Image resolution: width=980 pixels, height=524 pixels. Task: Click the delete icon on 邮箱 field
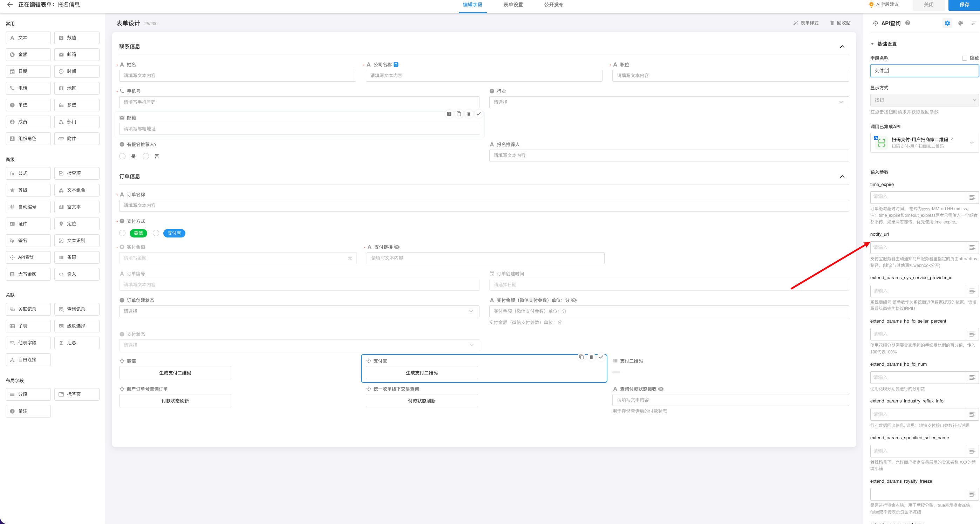(469, 114)
